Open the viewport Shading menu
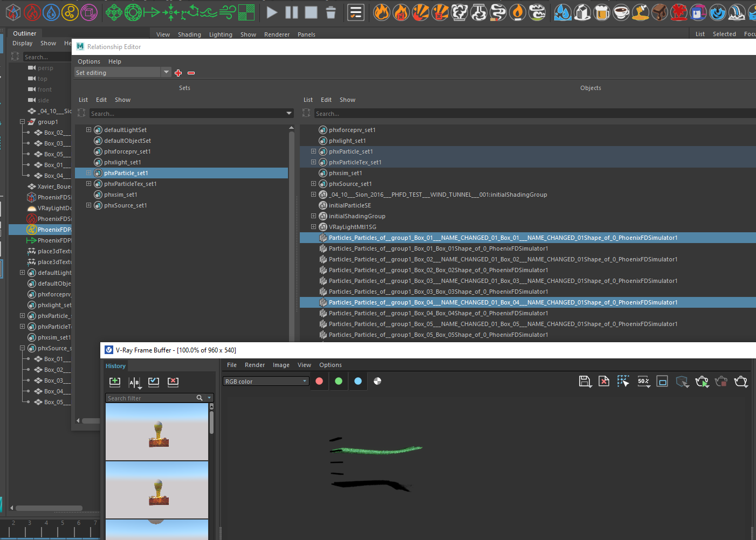This screenshot has width=756, height=540. [189, 34]
